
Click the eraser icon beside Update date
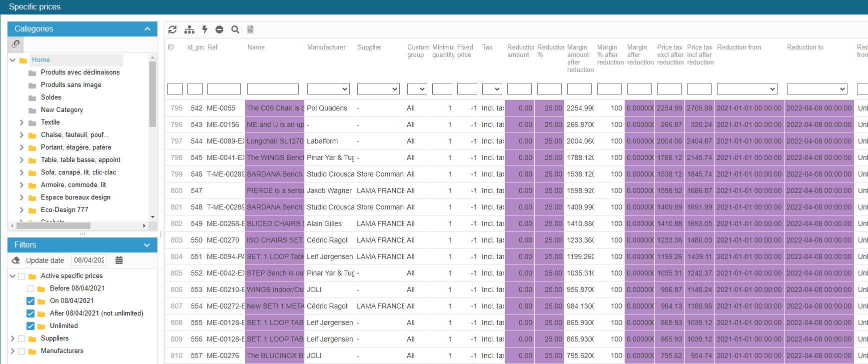coord(16,260)
